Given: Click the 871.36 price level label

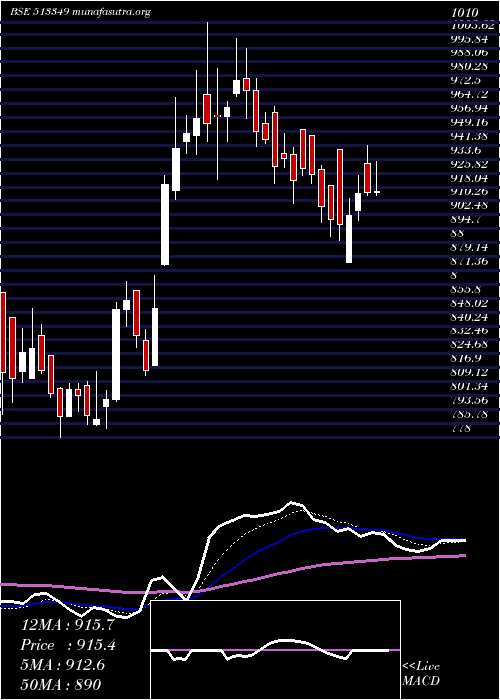Looking at the screenshot, I should coord(470,261).
